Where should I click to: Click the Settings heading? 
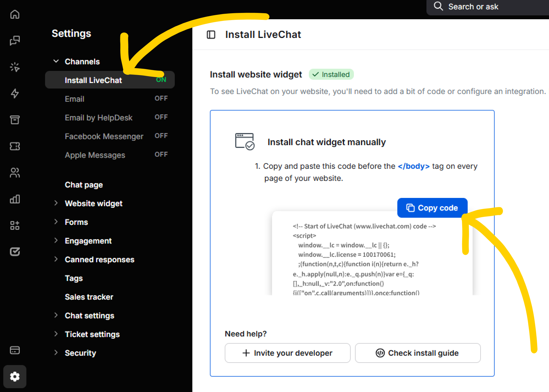71,34
